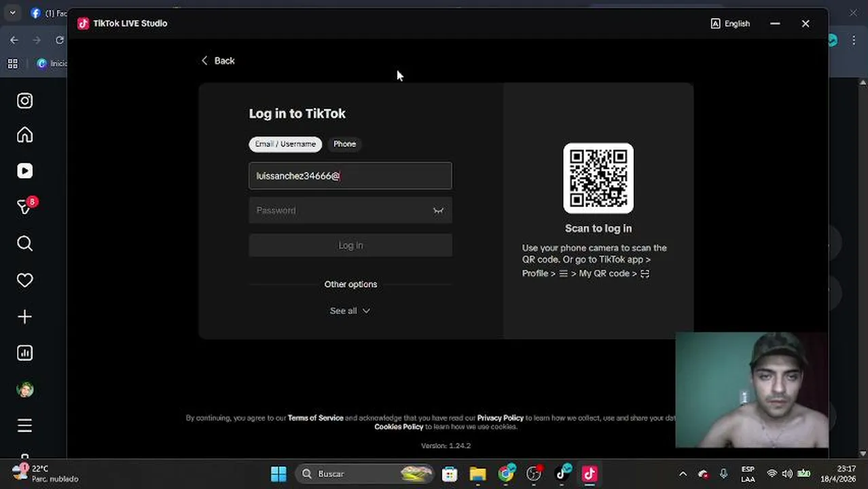Image resolution: width=868 pixels, height=489 pixels.
Task: Open Chrome from the taskbar
Action: click(x=506, y=474)
